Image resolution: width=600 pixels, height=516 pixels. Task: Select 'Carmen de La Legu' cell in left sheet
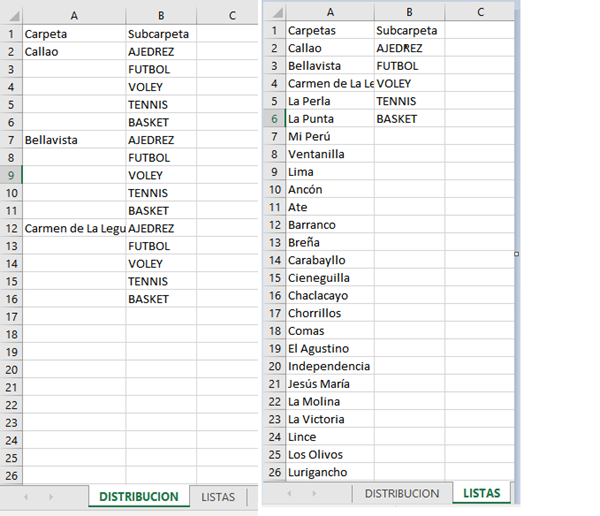[74, 228]
